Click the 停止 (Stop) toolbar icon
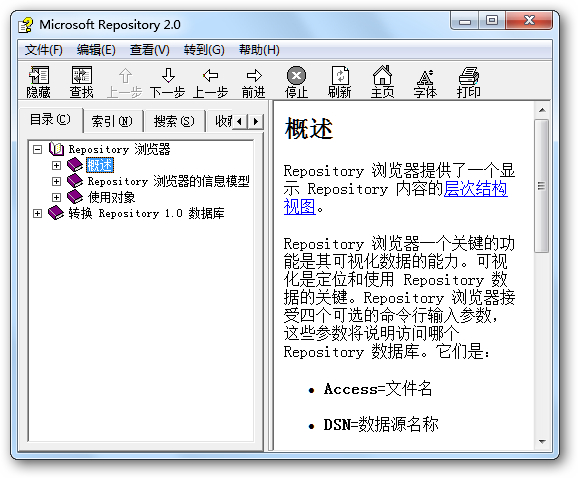Screen dimensions: 578x478 (296, 76)
